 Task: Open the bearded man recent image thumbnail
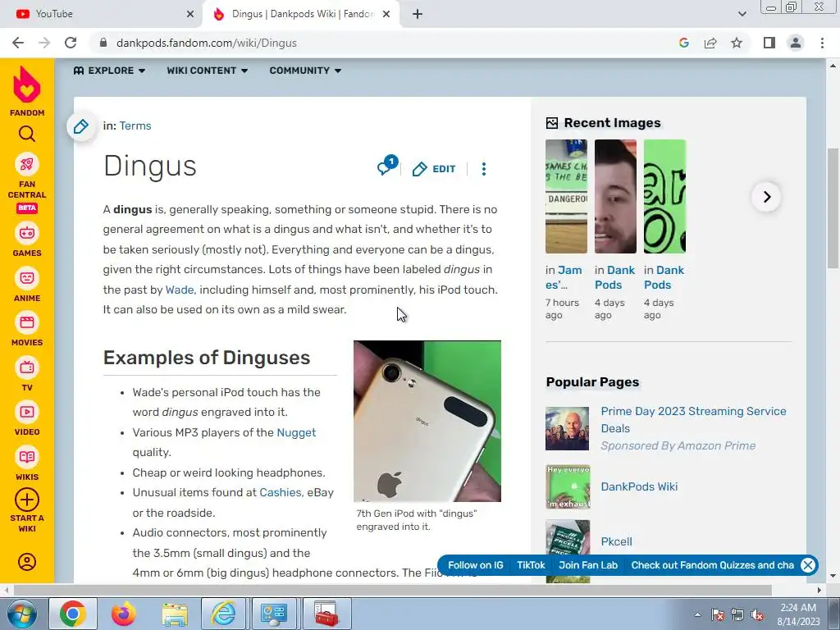coord(615,196)
